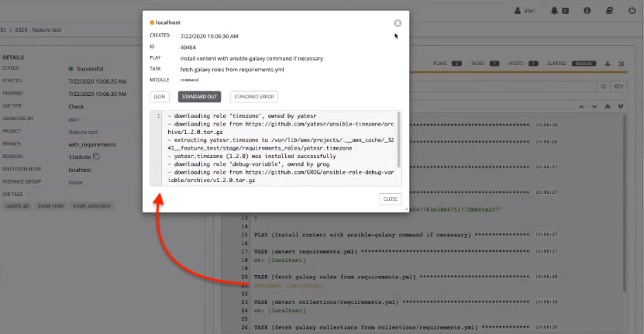Viewport: 644px width, 334px height.
Task: Click the output search input field
Action: point(503,87)
